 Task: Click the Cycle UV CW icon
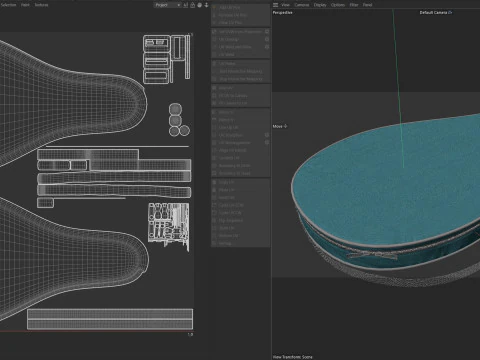tap(215, 213)
